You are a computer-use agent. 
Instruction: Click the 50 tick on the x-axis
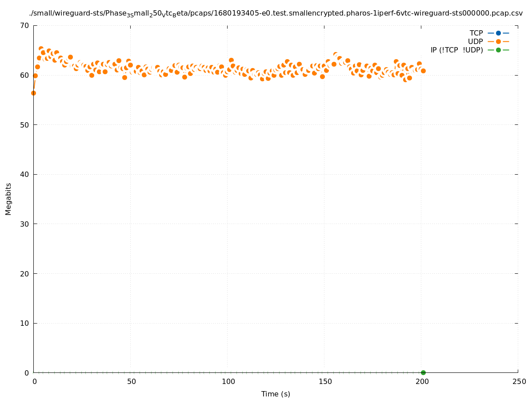coord(131,381)
